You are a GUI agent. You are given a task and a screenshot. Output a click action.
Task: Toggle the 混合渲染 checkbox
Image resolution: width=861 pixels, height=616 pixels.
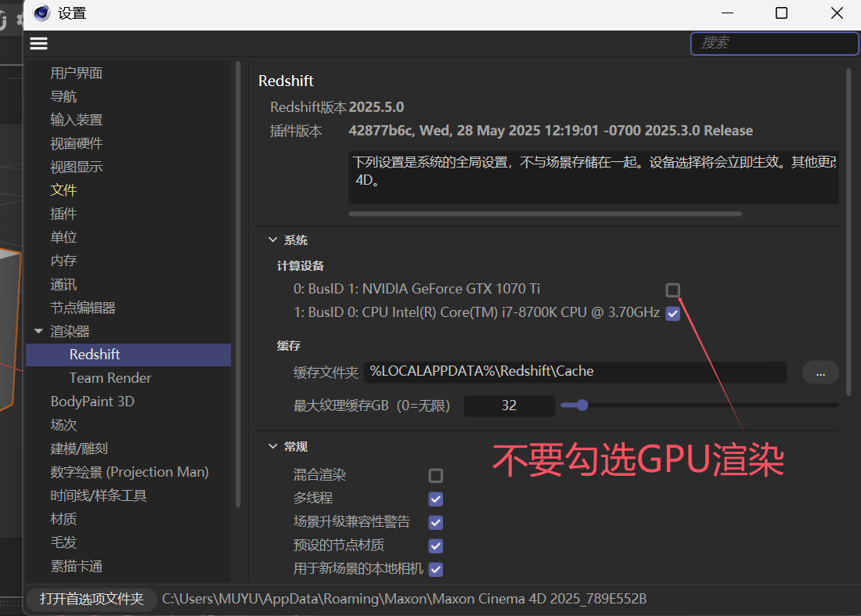coord(435,475)
